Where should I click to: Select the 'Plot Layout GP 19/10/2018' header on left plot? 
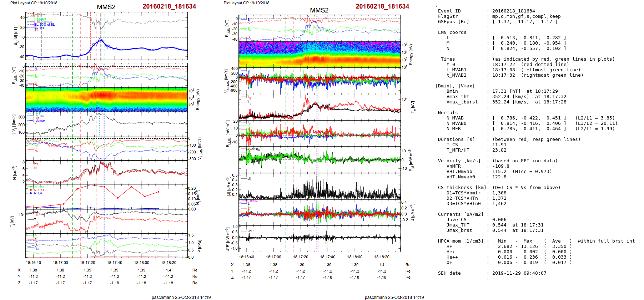pos(34,3)
